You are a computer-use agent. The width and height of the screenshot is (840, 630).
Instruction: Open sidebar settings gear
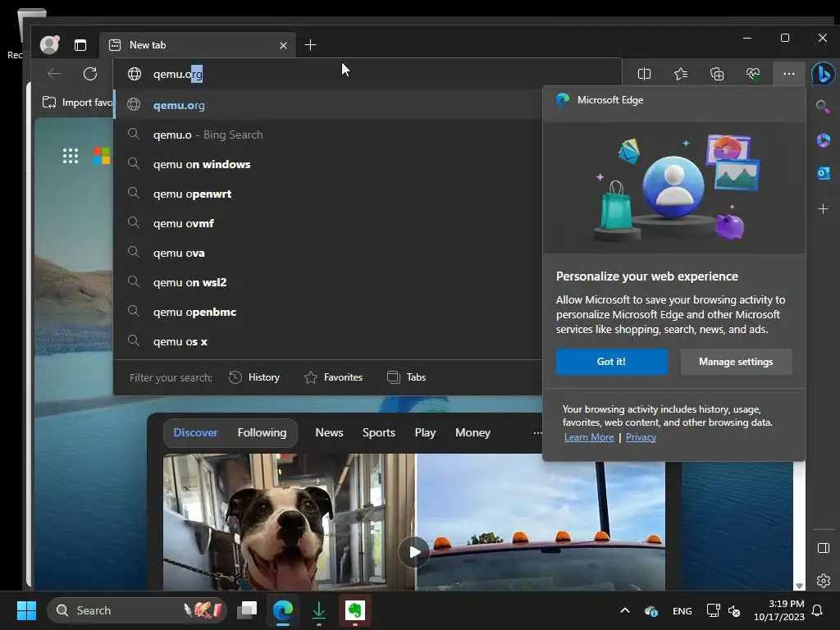point(824,580)
